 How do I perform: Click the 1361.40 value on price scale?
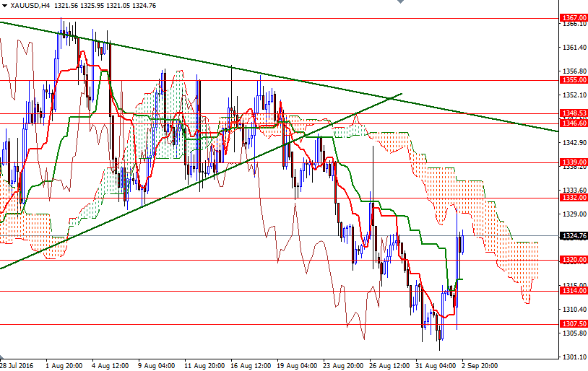(572, 48)
